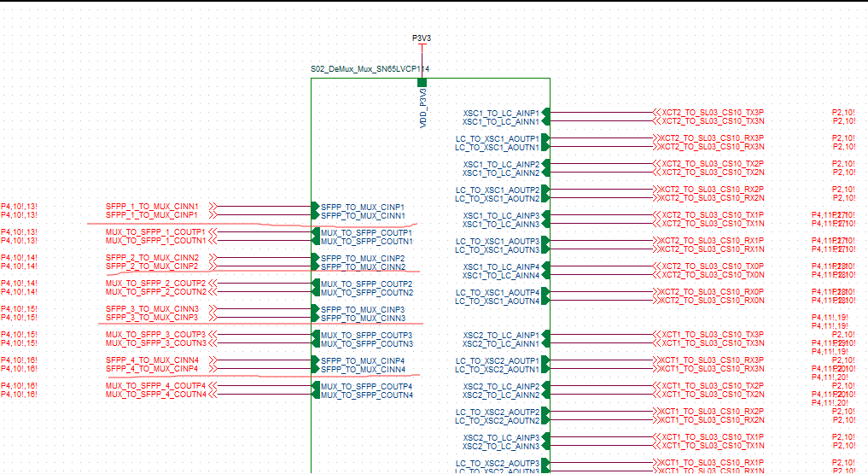Select pin name LC_TO_XSC2_AOUTP2

[497, 412]
